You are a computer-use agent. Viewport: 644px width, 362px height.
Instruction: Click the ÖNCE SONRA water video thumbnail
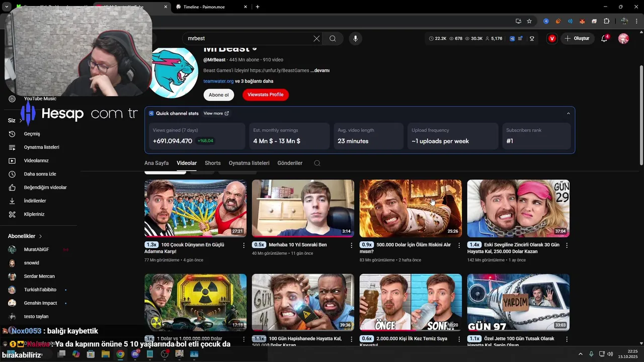411,302
